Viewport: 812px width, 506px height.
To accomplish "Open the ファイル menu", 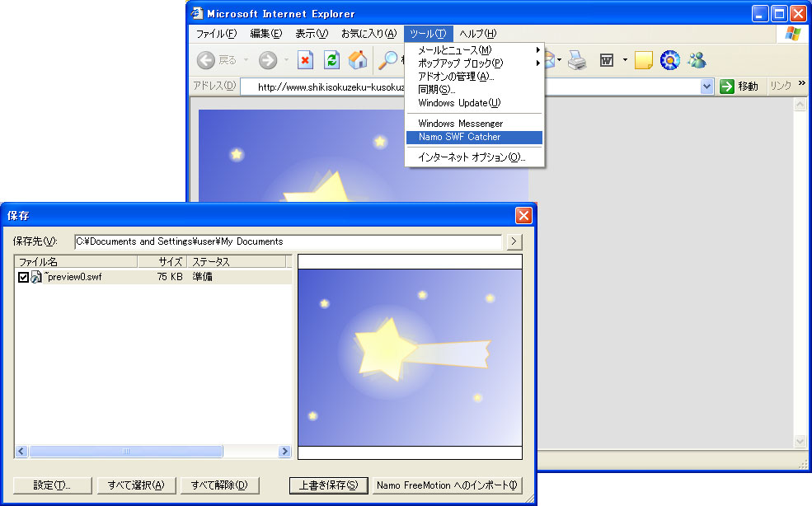I will coord(217,34).
